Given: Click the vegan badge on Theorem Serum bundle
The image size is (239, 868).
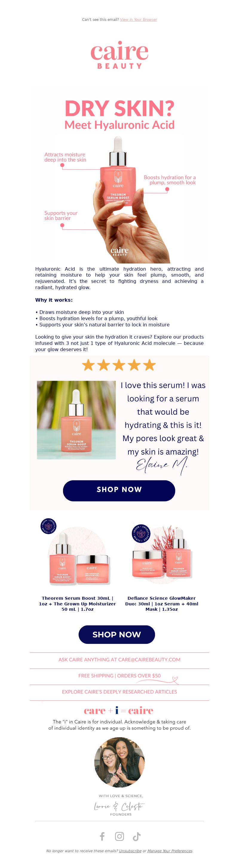Looking at the screenshot, I should (48, 526).
